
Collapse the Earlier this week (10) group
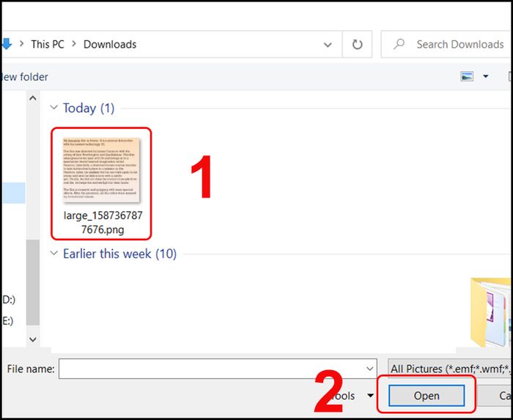pyautogui.click(x=53, y=253)
